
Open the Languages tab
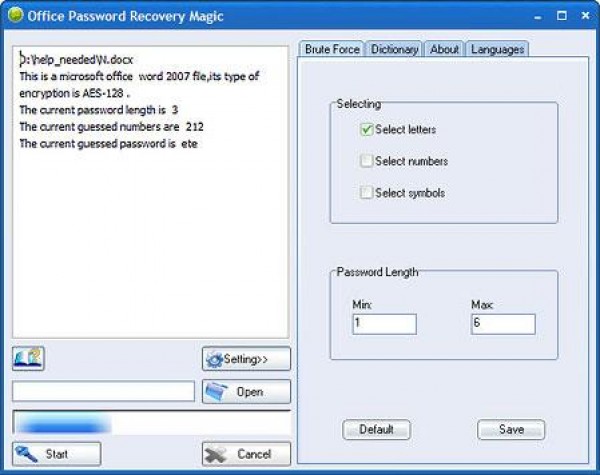point(497,49)
